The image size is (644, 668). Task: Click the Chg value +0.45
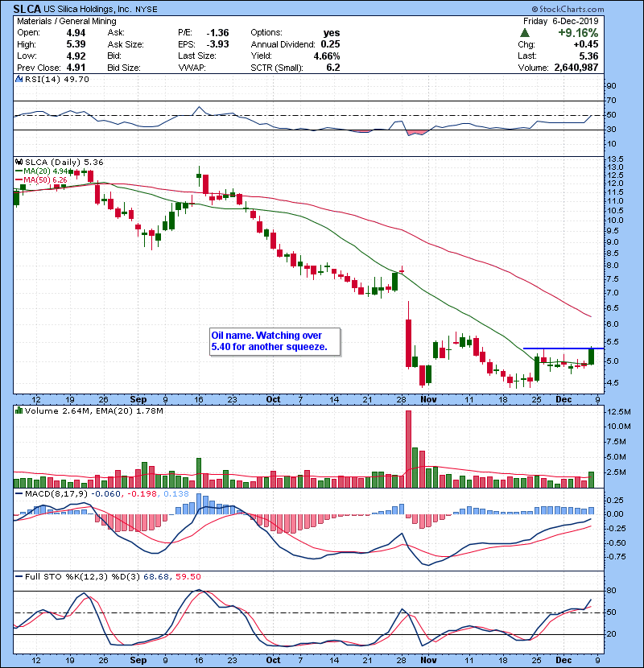click(x=585, y=44)
